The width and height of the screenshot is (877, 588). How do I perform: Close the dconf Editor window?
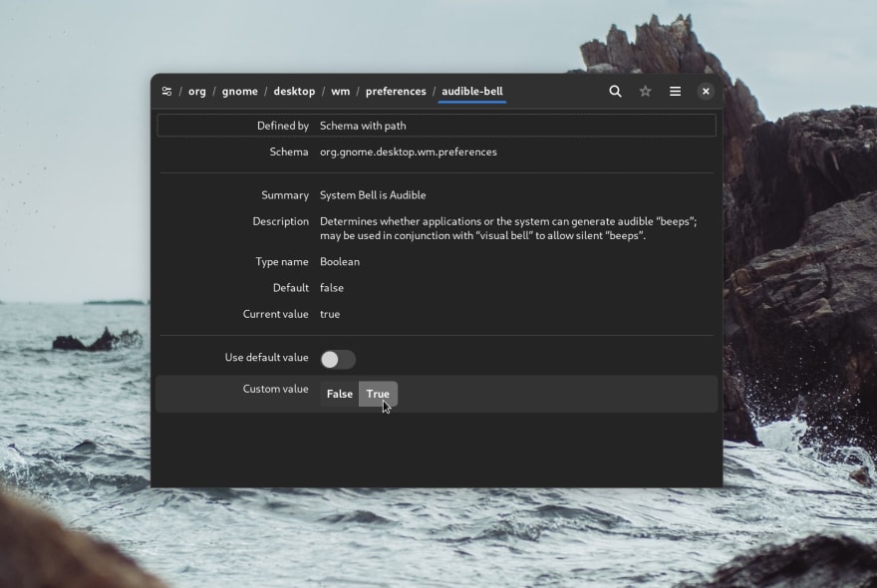pyautogui.click(x=706, y=92)
